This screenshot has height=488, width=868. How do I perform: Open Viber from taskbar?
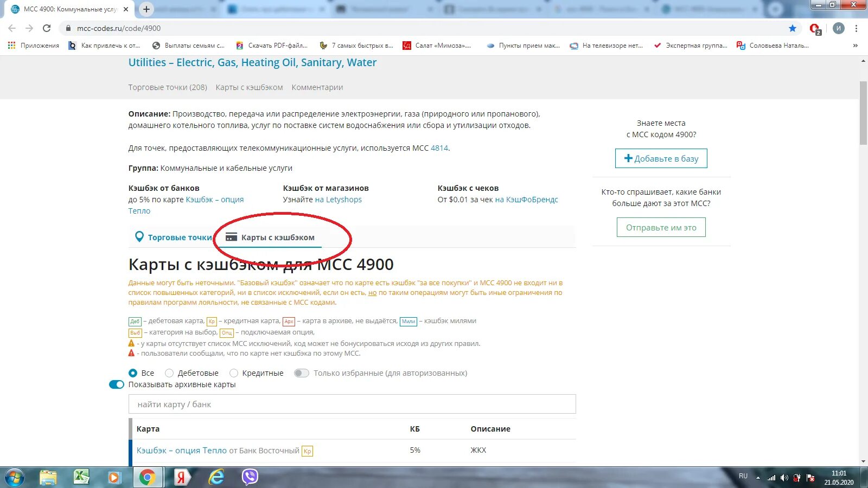click(250, 477)
